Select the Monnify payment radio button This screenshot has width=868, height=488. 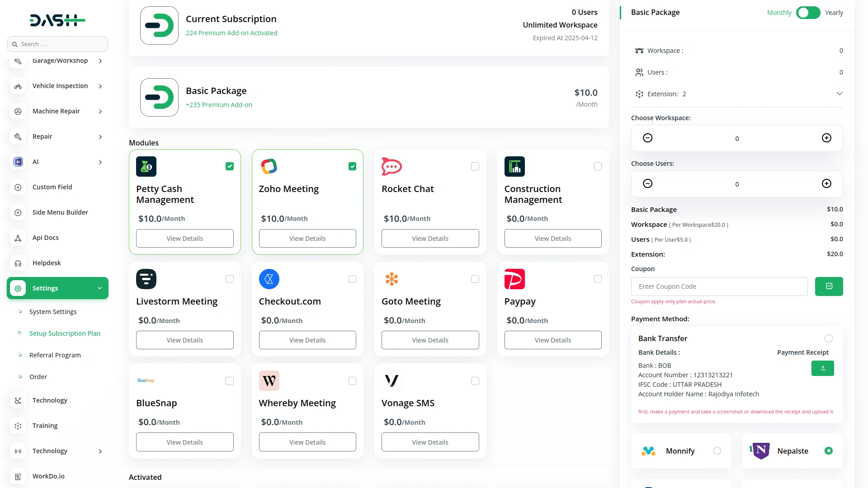[x=717, y=451]
